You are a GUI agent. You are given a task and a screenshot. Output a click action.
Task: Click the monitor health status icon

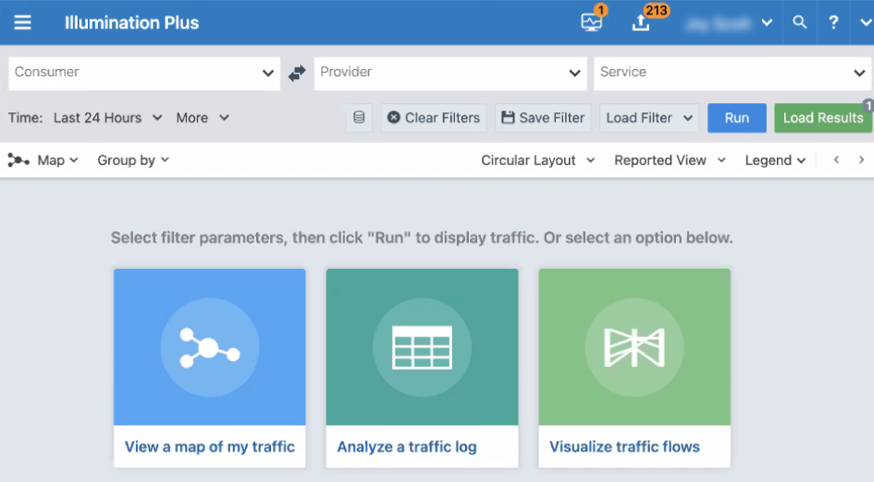pyautogui.click(x=591, y=22)
